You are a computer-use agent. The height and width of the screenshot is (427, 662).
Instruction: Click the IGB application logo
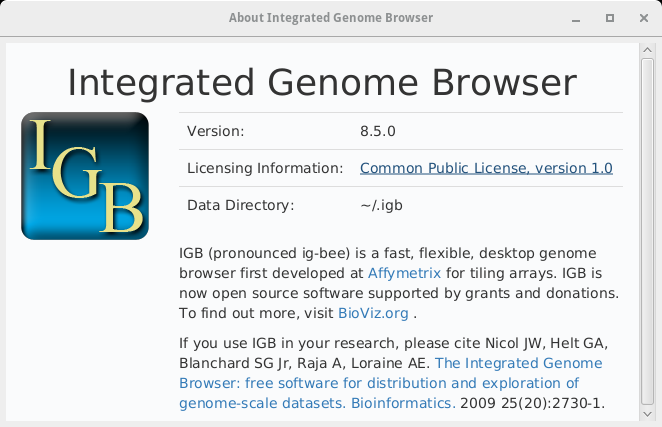(x=85, y=176)
